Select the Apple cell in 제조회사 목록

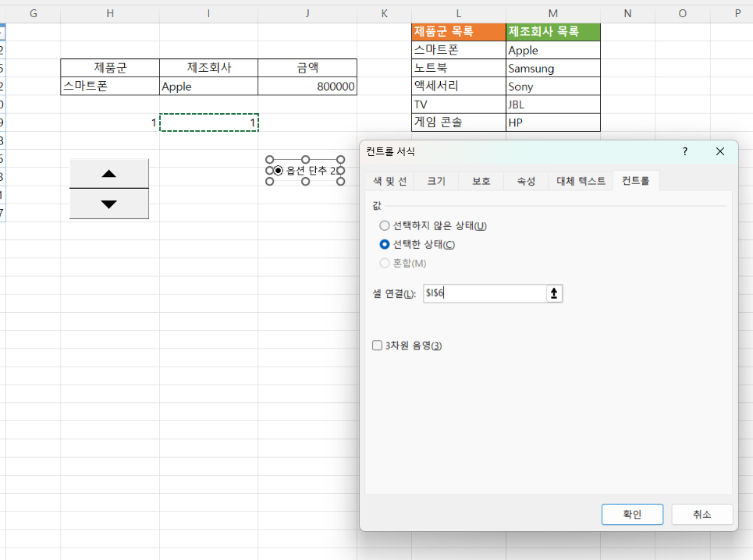click(x=553, y=50)
